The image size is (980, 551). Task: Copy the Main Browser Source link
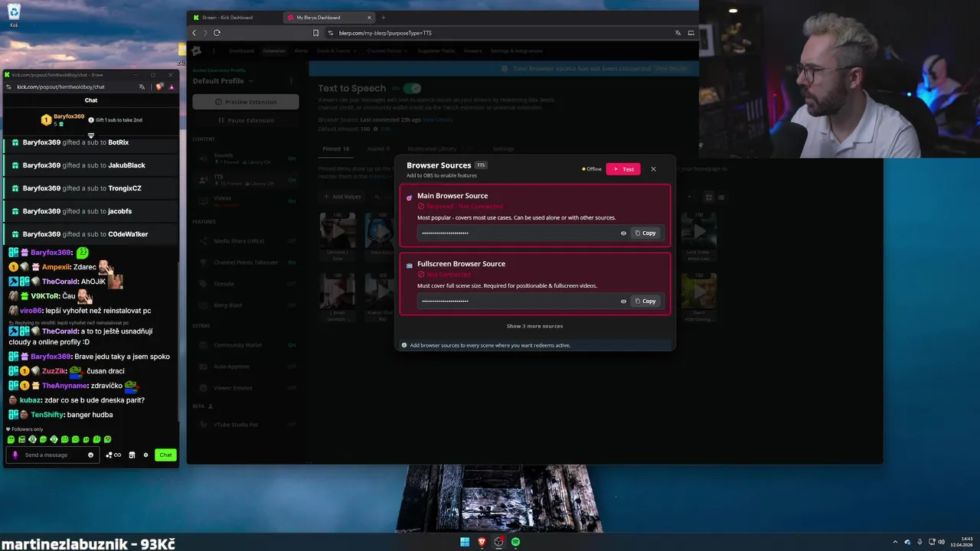coord(645,233)
